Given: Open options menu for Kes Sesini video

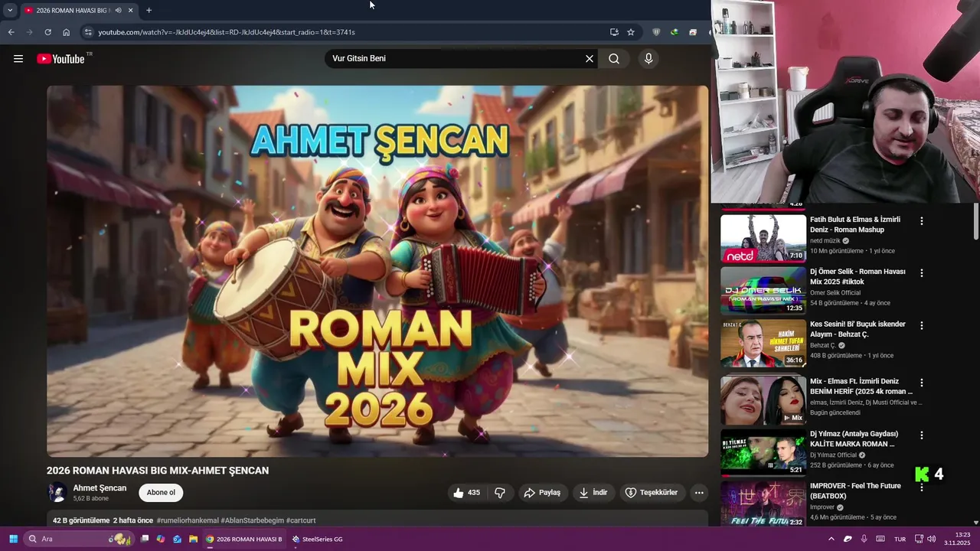Looking at the screenshot, I should coord(922,326).
